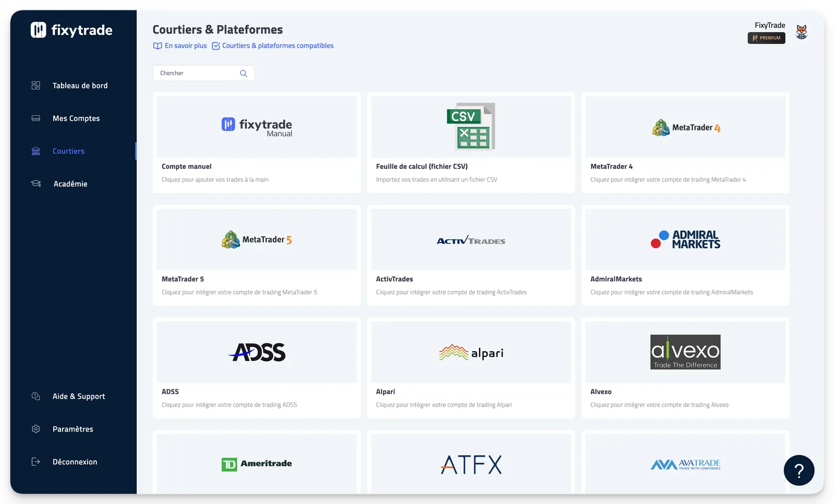Click the Aide & Support chat icon
Image resolution: width=834 pixels, height=504 pixels.
pyautogui.click(x=36, y=396)
